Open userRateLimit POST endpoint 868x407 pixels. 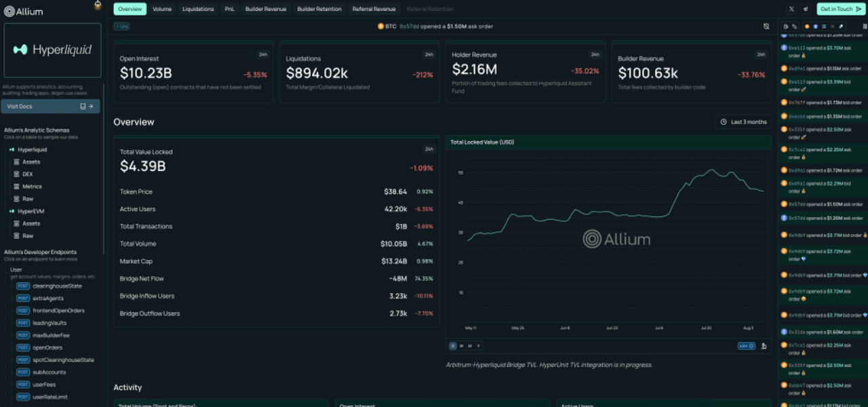point(50,397)
